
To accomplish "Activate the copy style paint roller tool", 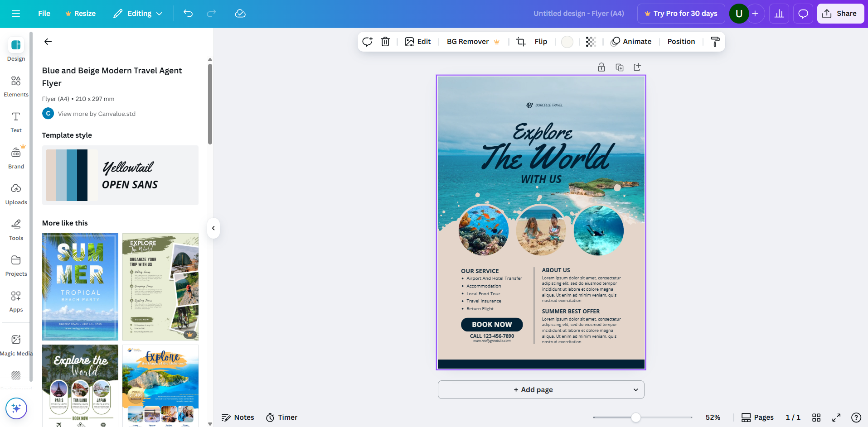I will 715,41.
